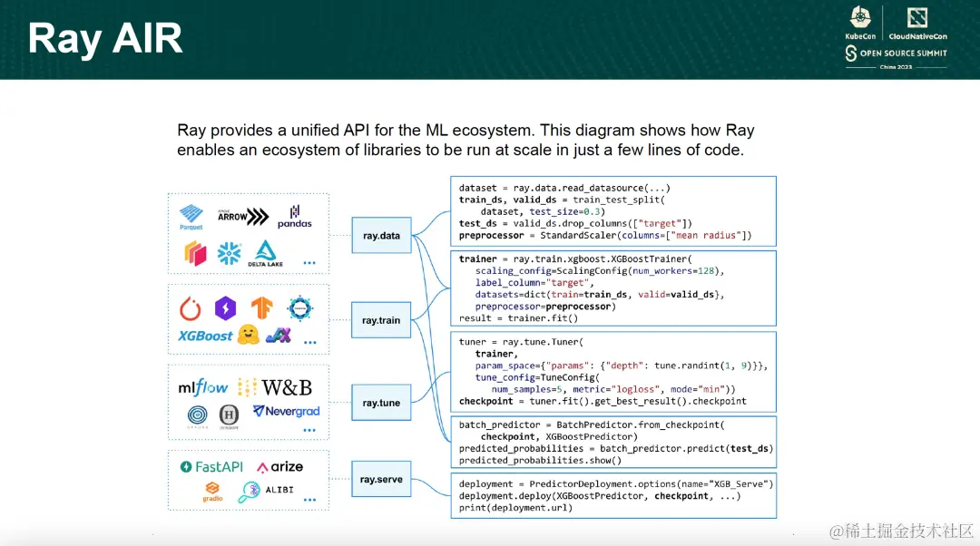Click the PyTorch flame logo

[x=190, y=308]
